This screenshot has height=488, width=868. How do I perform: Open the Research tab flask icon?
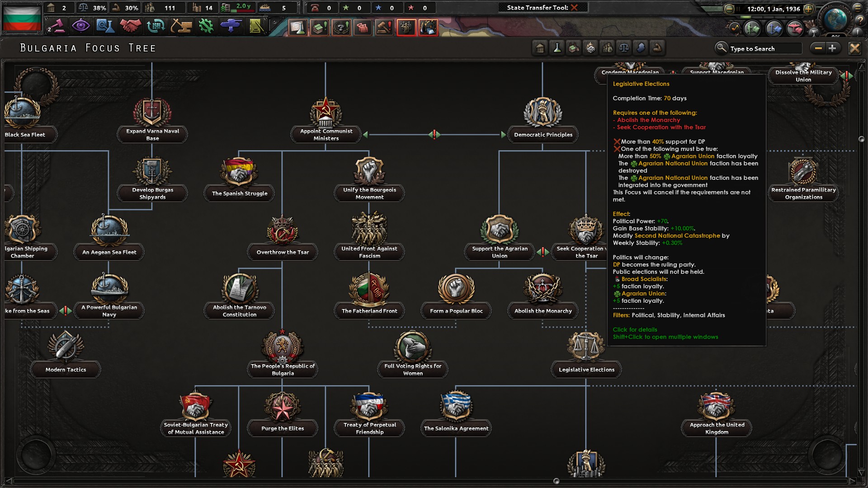(x=105, y=26)
